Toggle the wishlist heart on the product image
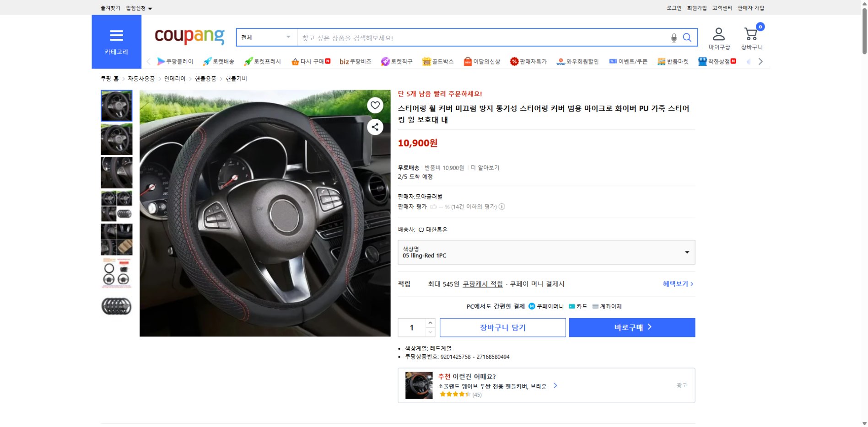The width and height of the screenshot is (868, 427). pyautogui.click(x=375, y=105)
